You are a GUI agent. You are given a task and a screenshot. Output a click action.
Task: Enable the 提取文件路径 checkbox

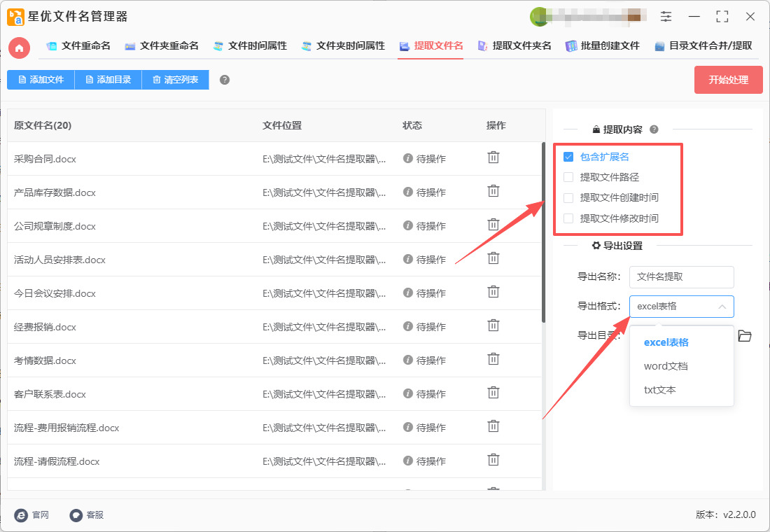[x=568, y=177]
